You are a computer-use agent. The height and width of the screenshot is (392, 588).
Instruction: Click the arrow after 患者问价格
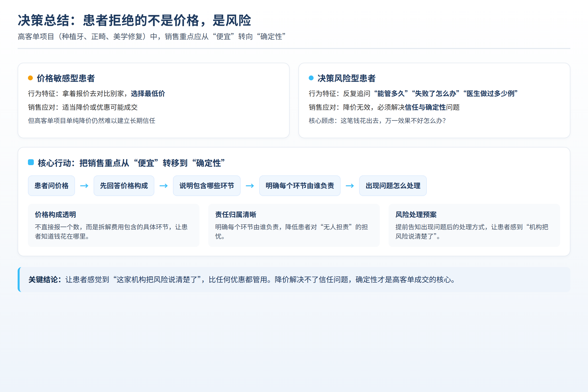click(x=84, y=186)
